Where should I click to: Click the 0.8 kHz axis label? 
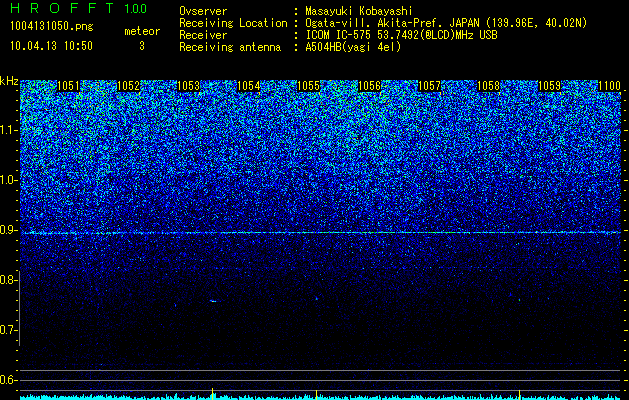(7, 280)
